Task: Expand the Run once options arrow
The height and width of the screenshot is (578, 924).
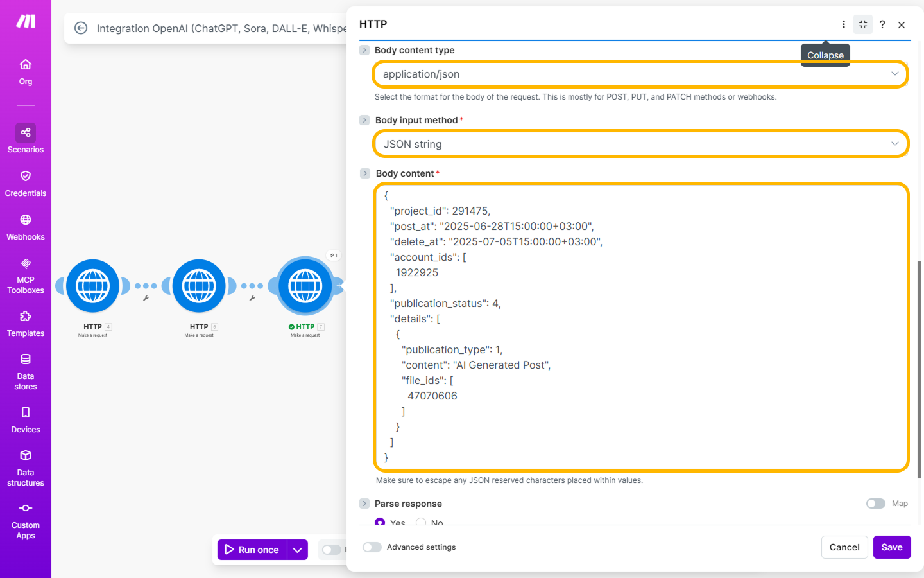Action: (x=297, y=550)
